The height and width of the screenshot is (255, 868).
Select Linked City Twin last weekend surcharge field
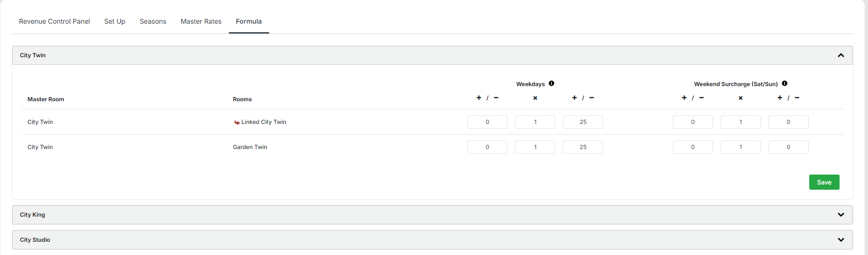788,122
